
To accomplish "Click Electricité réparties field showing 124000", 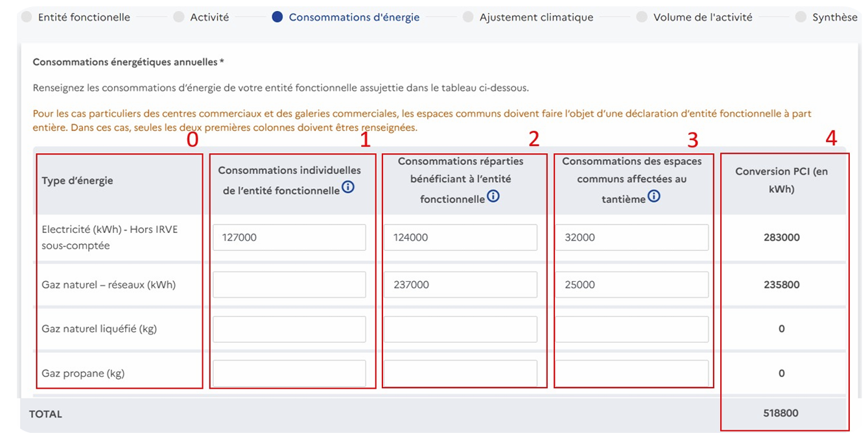I will pos(460,238).
